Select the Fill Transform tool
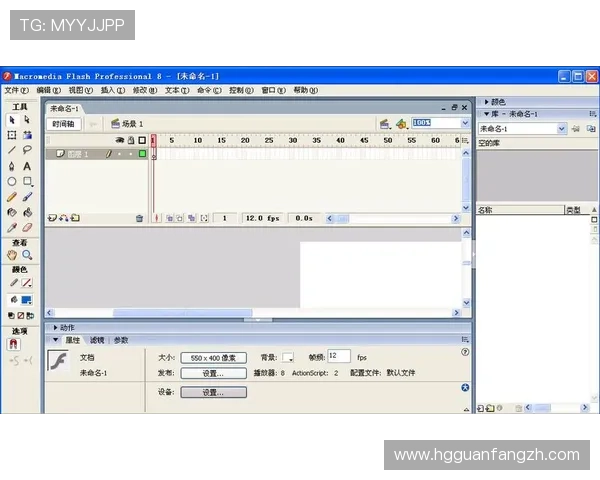Viewport: 600px width, 480px height. coord(27,135)
